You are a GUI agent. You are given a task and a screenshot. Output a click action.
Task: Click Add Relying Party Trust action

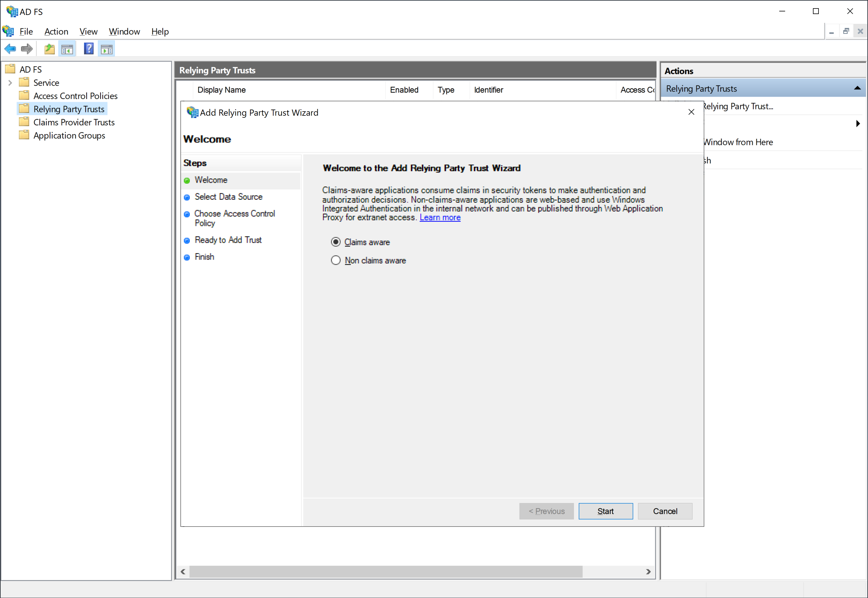pos(738,106)
